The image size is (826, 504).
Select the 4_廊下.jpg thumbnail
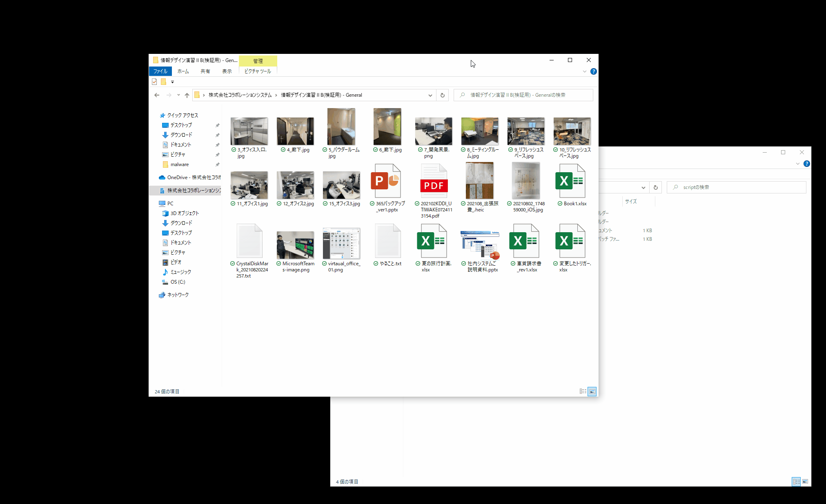pyautogui.click(x=295, y=131)
